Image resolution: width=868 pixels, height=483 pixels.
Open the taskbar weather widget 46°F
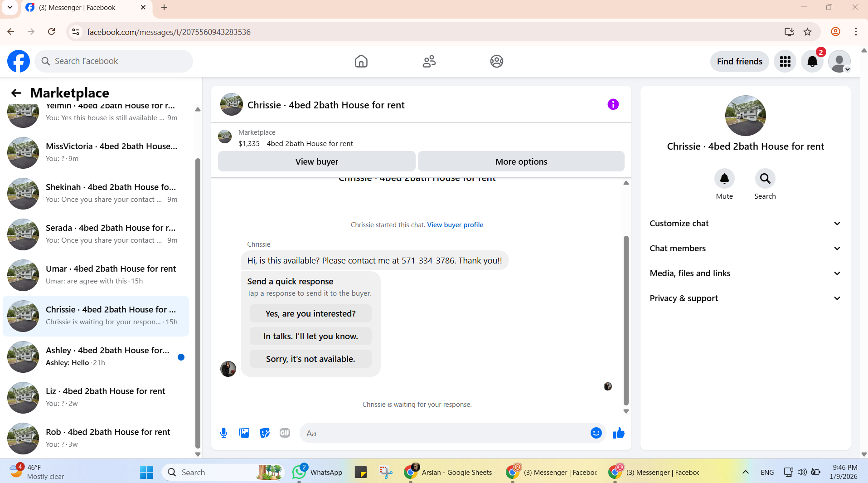(37, 472)
